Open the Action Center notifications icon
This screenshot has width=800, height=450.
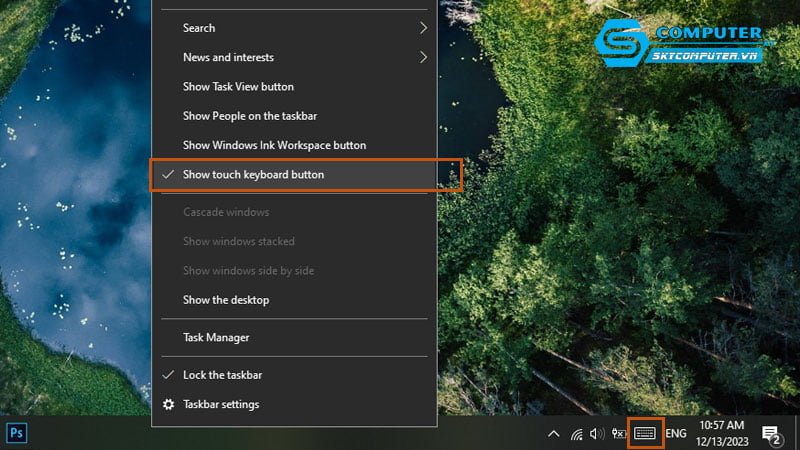pyautogui.click(x=772, y=434)
